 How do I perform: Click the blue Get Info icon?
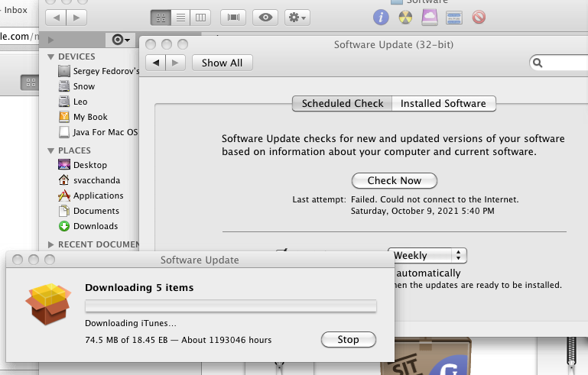pyautogui.click(x=381, y=18)
